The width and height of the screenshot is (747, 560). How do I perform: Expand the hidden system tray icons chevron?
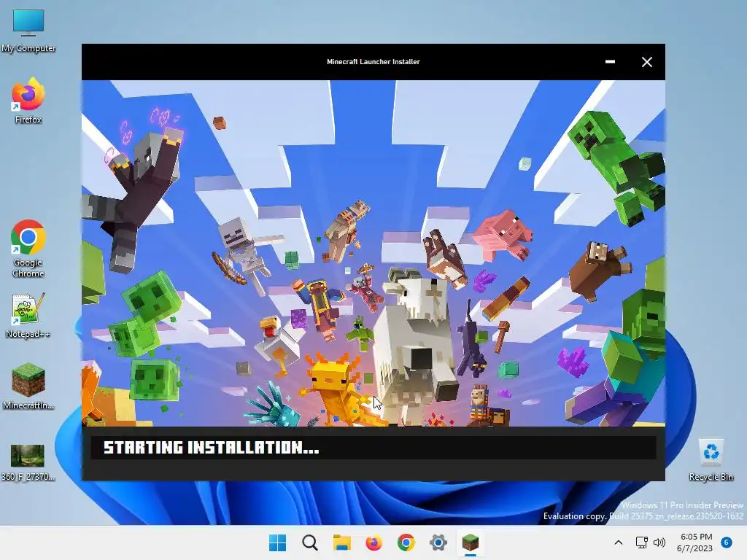619,542
